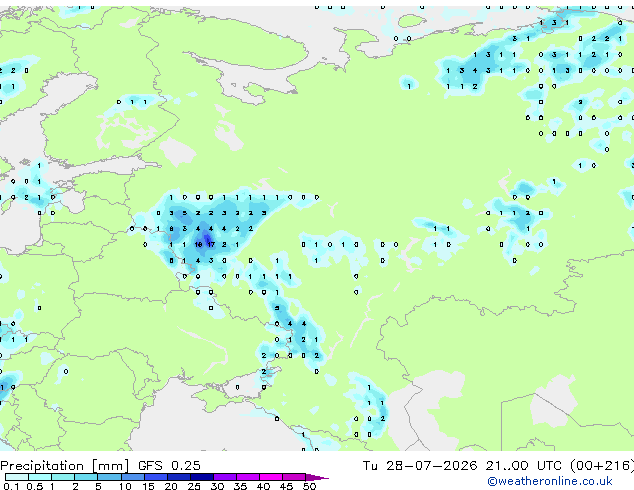The width and height of the screenshot is (634, 490).
Task: Click the legend scale label '15'
Action: click(148, 486)
